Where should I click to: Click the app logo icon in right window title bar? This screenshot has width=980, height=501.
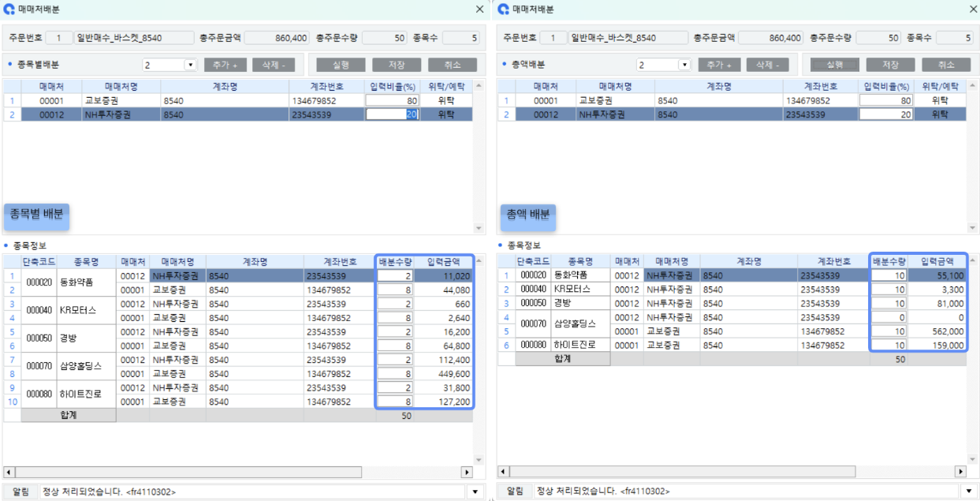tap(503, 9)
